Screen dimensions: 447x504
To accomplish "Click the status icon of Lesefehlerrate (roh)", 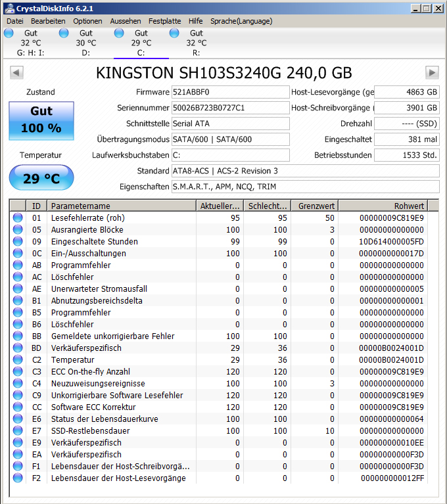I will [x=18, y=218].
